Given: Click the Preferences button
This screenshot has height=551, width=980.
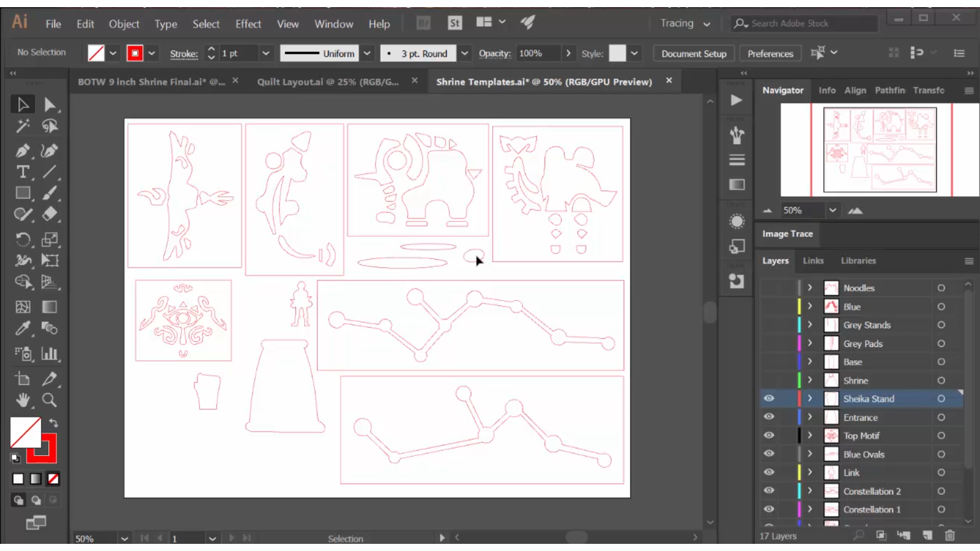Looking at the screenshot, I should pyautogui.click(x=770, y=54).
